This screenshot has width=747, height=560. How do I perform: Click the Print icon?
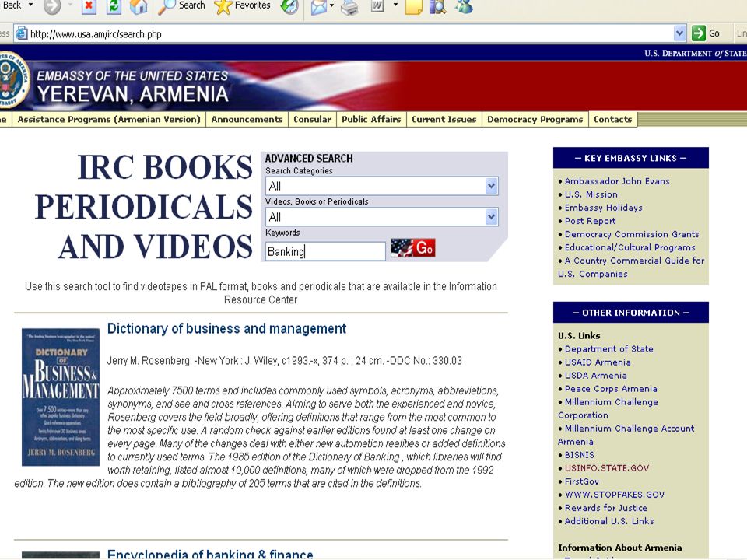pyautogui.click(x=349, y=7)
